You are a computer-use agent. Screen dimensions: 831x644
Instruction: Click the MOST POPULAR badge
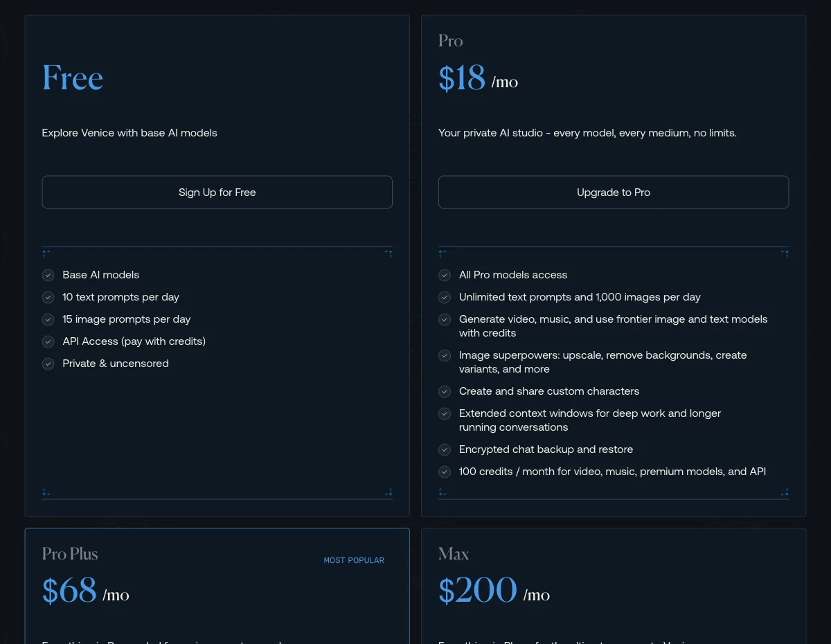pyautogui.click(x=354, y=560)
